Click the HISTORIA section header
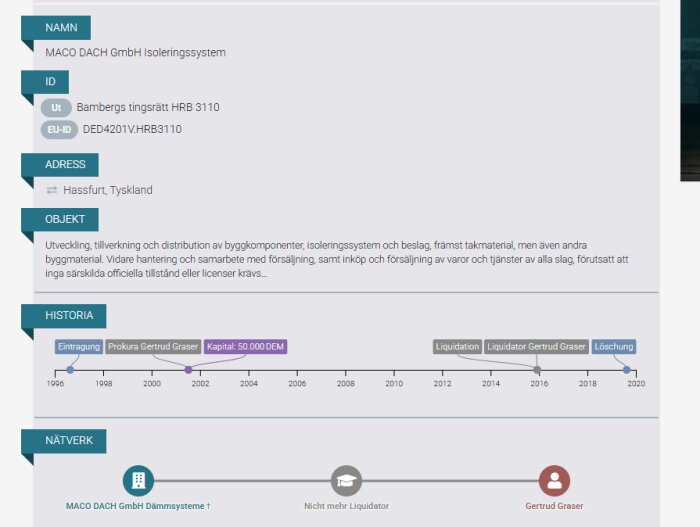Viewport: 700px width, 527px height. click(x=63, y=316)
